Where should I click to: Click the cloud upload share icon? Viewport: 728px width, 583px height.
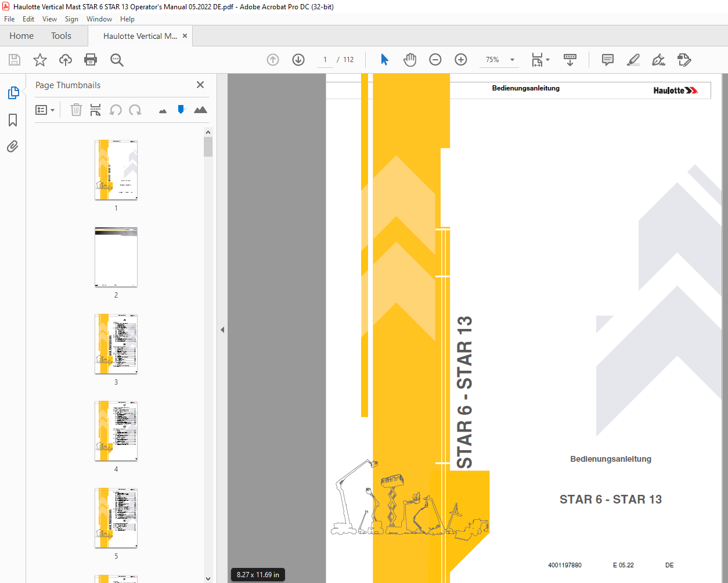(x=66, y=60)
